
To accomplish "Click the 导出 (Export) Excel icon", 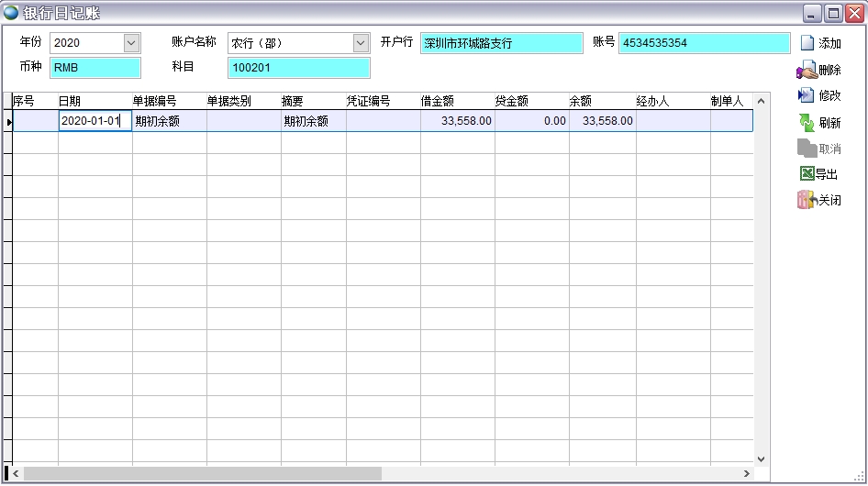I will (807, 174).
